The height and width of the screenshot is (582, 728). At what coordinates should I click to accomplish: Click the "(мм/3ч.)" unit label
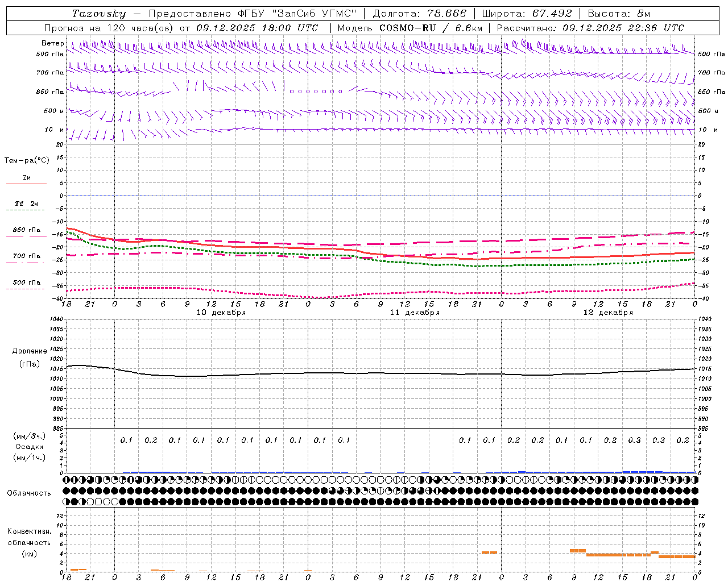[x=30, y=436]
